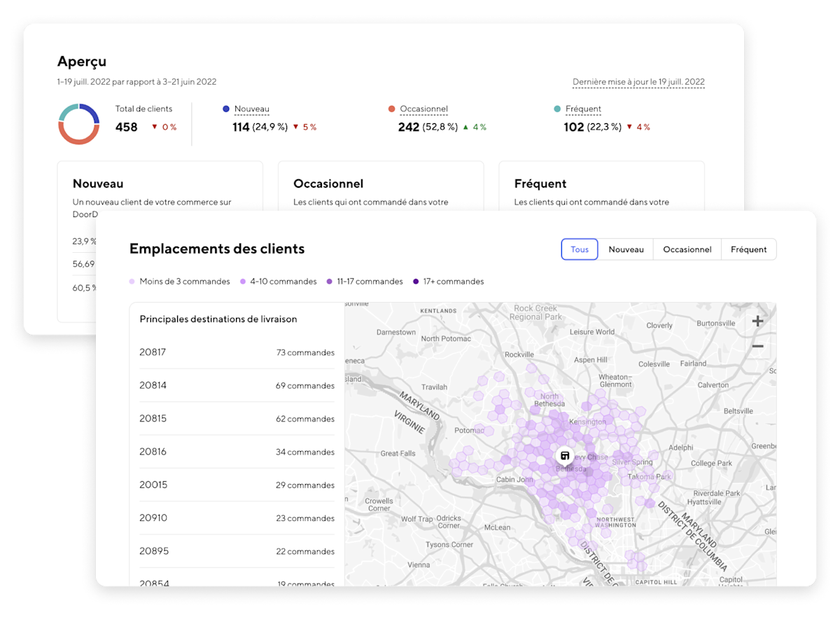Switch to the Fréquent tab
This screenshot has height=622, width=840.
pos(748,249)
